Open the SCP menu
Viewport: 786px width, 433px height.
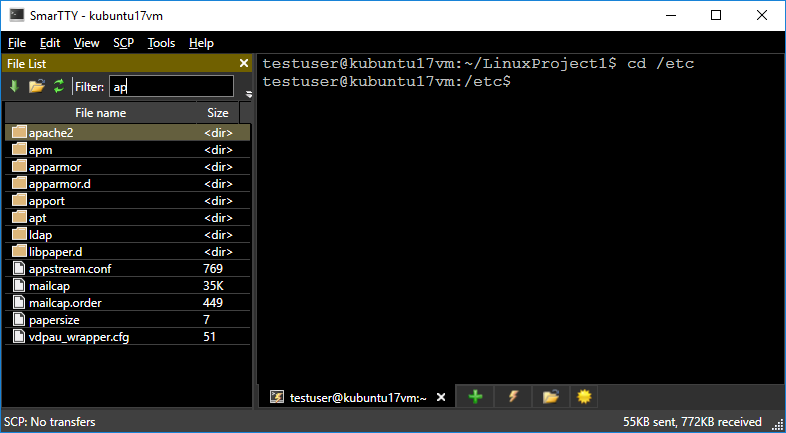point(123,43)
